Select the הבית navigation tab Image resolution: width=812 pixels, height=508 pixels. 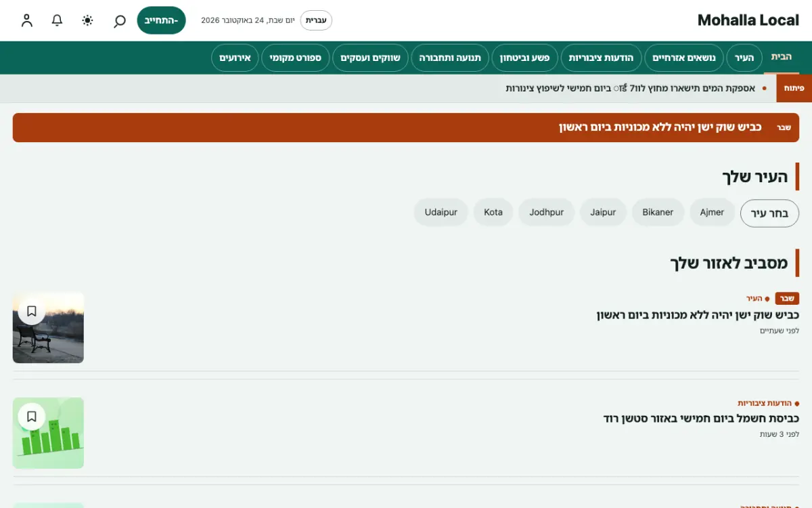point(782,57)
